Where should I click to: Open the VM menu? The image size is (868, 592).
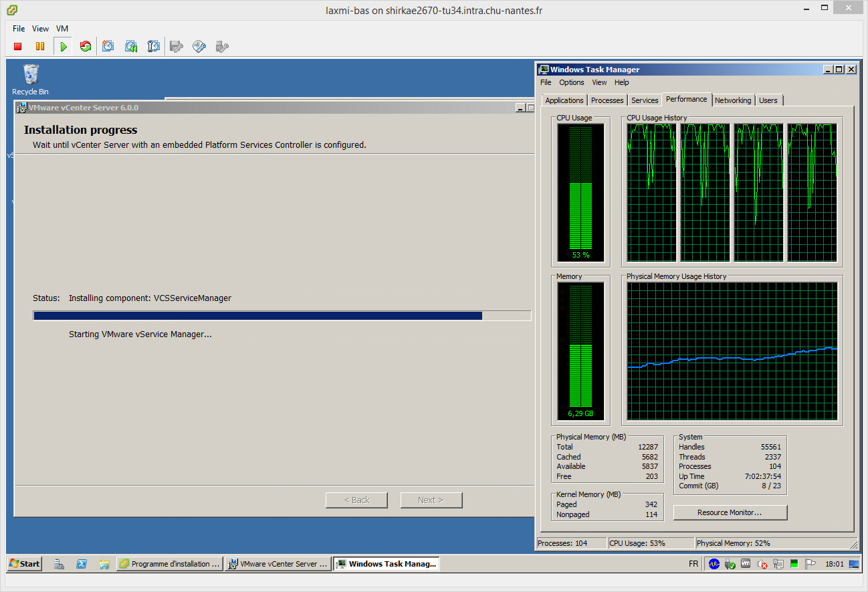pos(62,29)
